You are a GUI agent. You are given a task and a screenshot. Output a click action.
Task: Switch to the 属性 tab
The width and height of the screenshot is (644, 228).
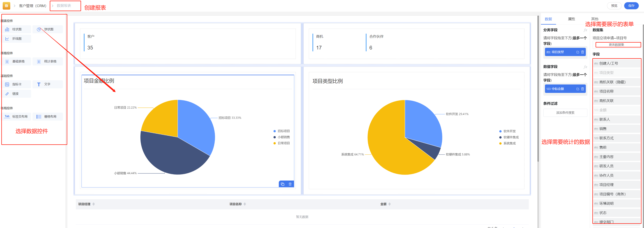point(572,19)
